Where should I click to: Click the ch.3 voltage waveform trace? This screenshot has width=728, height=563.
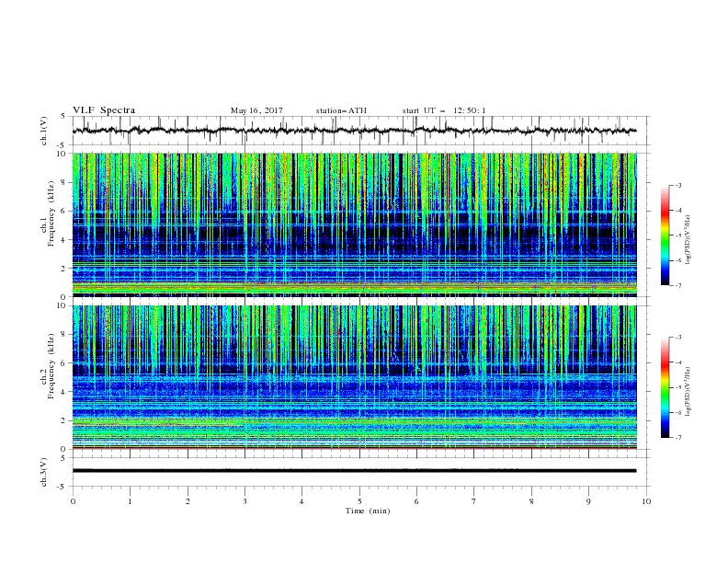point(354,471)
